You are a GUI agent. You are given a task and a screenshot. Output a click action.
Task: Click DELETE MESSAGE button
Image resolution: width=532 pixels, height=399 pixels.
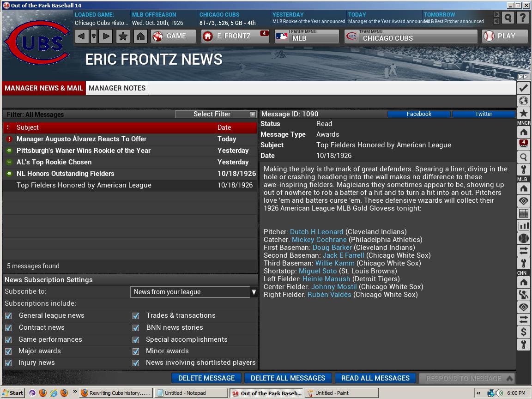(206, 378)
